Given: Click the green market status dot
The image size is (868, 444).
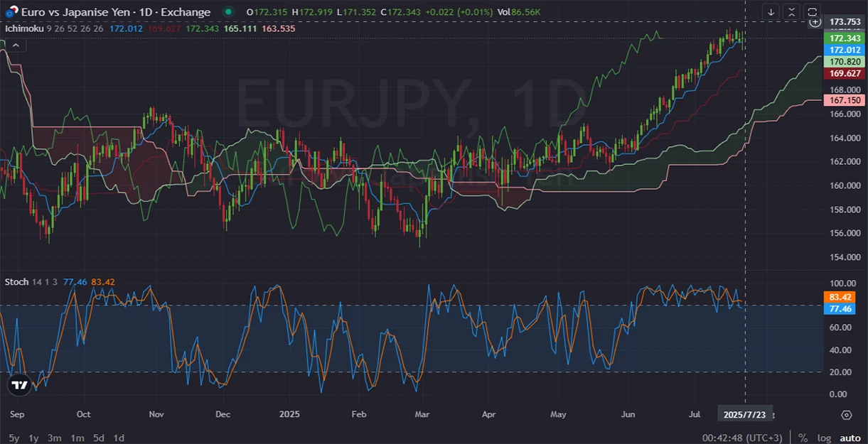Looking at the screenshot, I should click(227, 12).
